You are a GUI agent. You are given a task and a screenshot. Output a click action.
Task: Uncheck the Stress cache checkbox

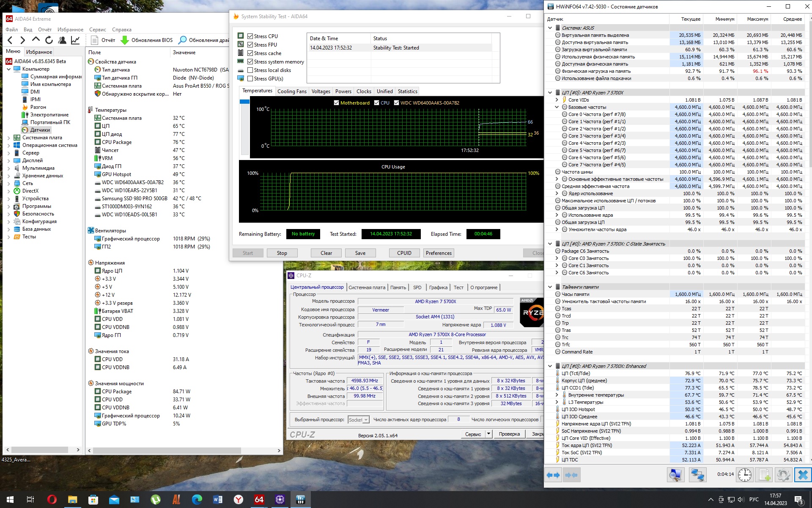click(250, 53)
